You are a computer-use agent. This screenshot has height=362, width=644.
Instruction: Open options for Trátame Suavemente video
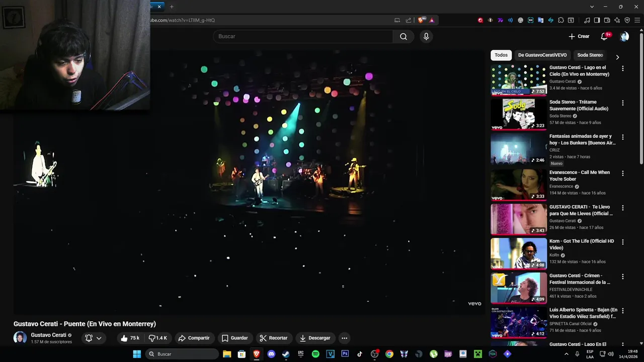tap(623, 103)
